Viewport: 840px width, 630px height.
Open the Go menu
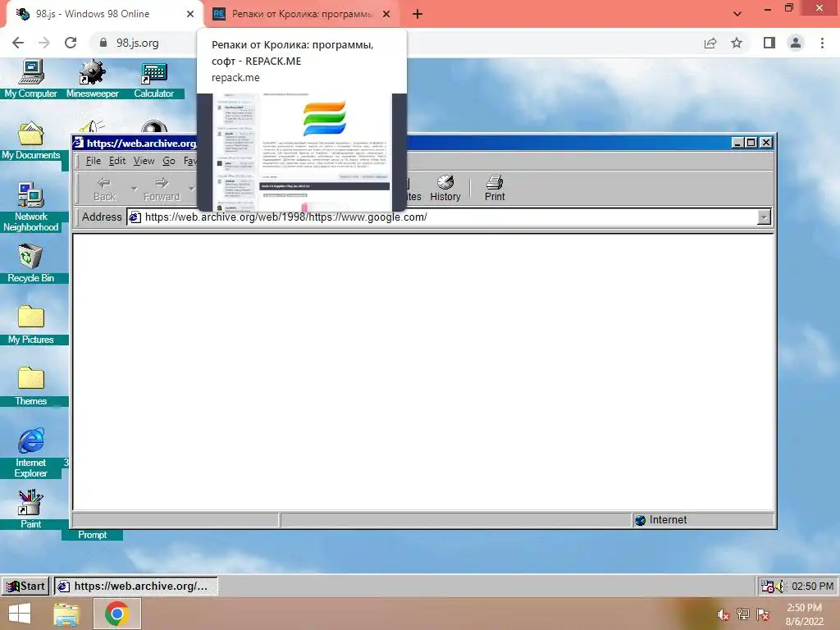(169, 161)
